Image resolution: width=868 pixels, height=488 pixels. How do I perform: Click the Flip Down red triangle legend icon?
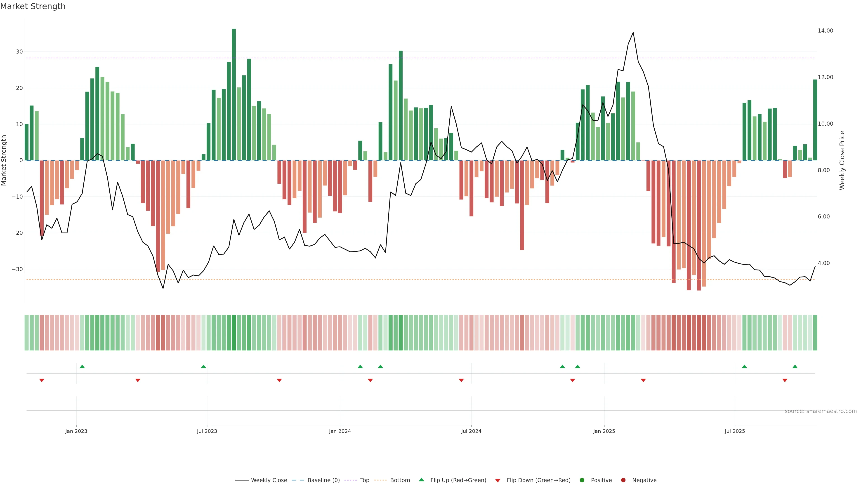point(498,481)
